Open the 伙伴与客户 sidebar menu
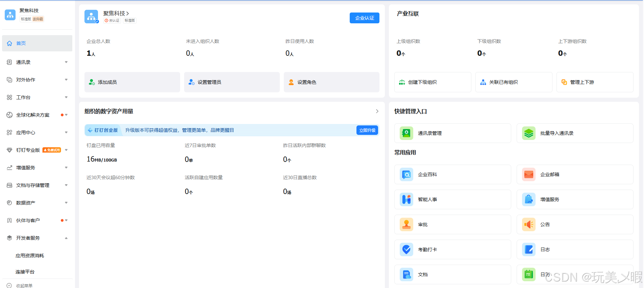 pyautogui.click(x=37, y=220)
